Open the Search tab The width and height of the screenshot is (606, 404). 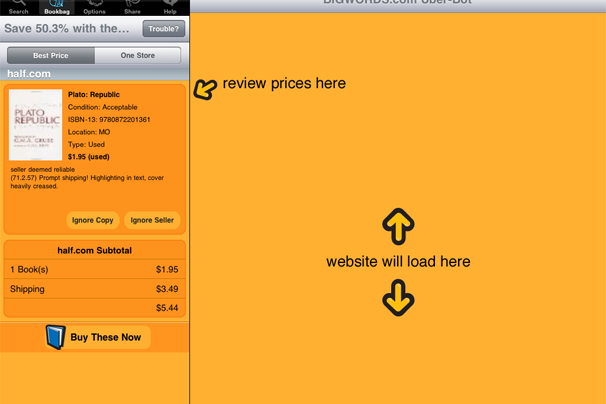click(x=19, y=7)
